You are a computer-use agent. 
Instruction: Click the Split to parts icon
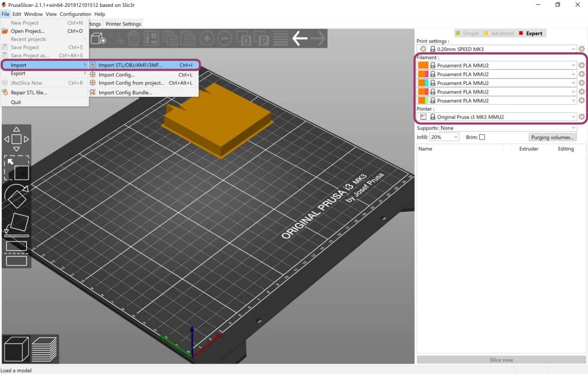pyautogui.click(x=263, y=39)
